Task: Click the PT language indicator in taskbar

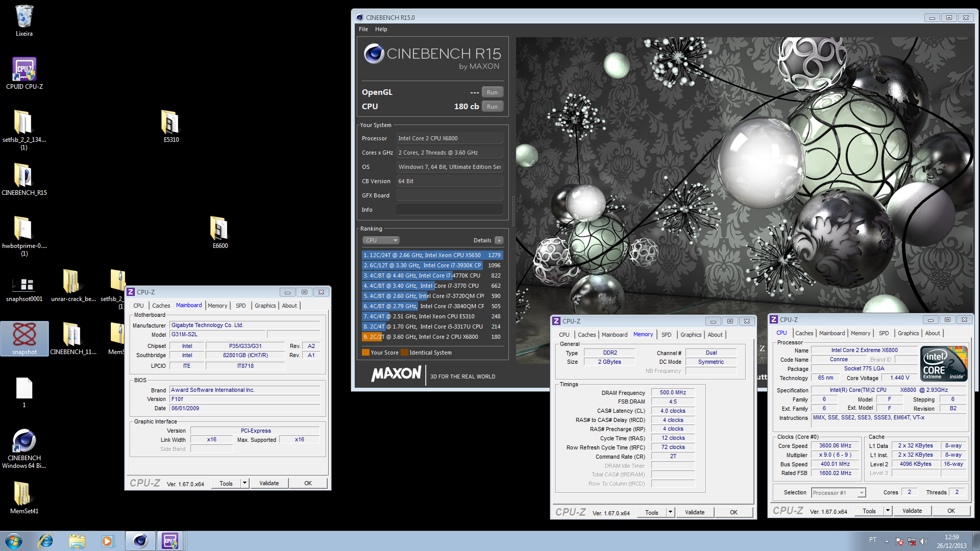Action: point(873,540)
